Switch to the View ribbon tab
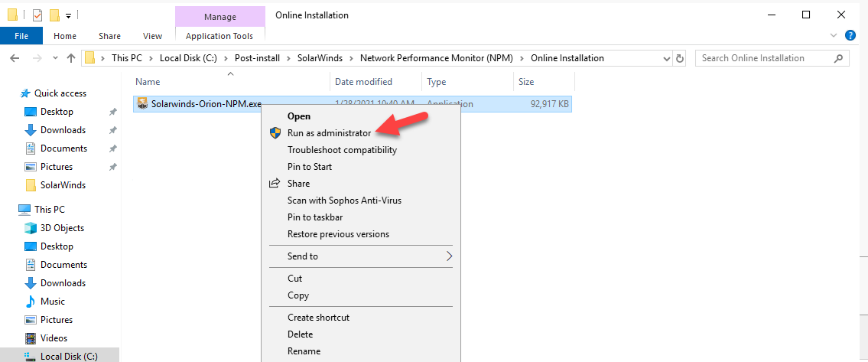 (x=152, y=36)
